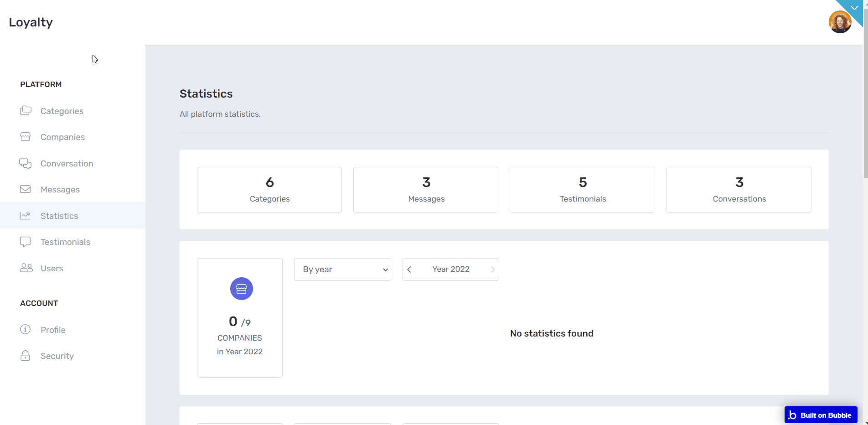This screenshot has width=868, height=425.
Task: Click the purple companies store icon in card
Action: (242, 289)
